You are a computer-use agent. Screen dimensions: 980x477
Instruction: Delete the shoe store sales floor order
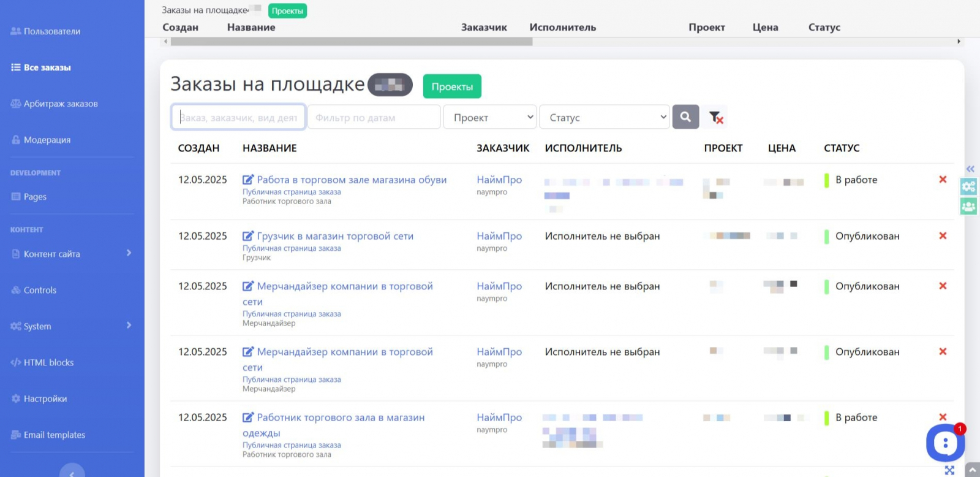943,180
